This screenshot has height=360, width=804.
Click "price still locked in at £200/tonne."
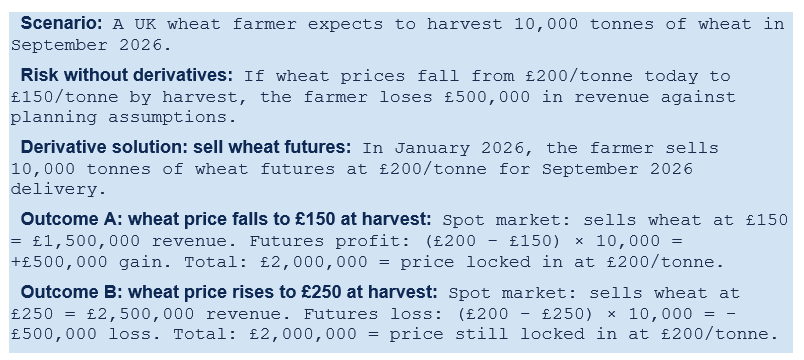584,335
